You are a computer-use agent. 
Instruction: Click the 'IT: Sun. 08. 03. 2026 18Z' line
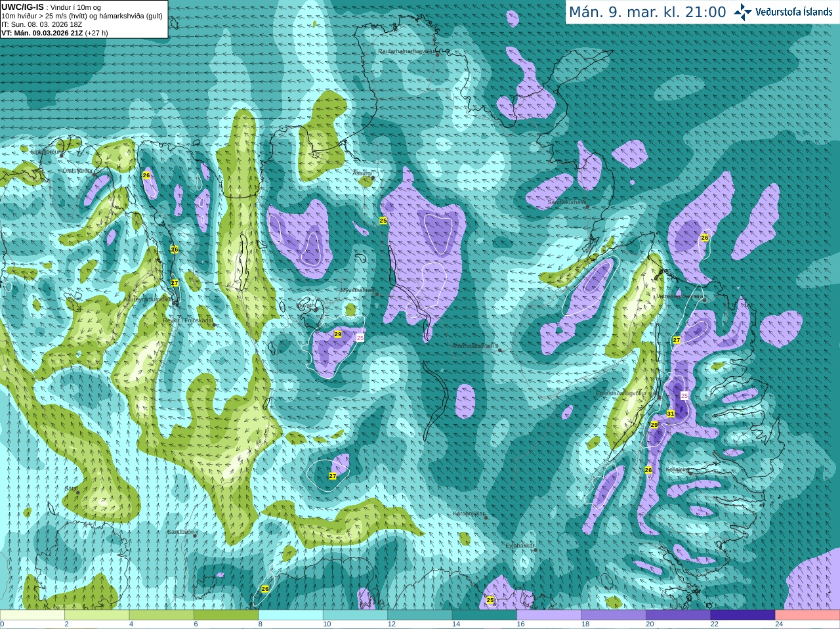coord(41,24)
